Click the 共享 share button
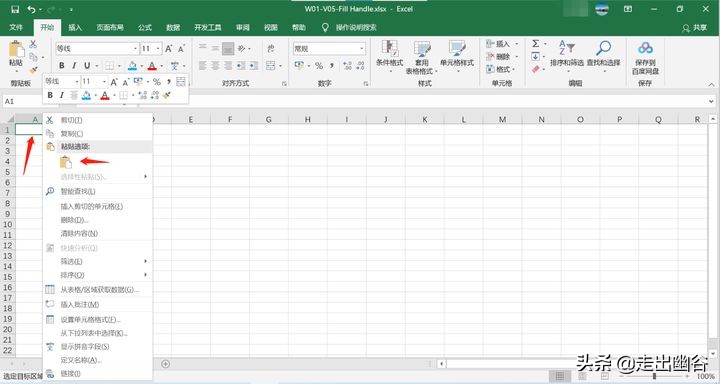This screenshot has width=720, height=384. pyautogui.click(x=695, y=28)
